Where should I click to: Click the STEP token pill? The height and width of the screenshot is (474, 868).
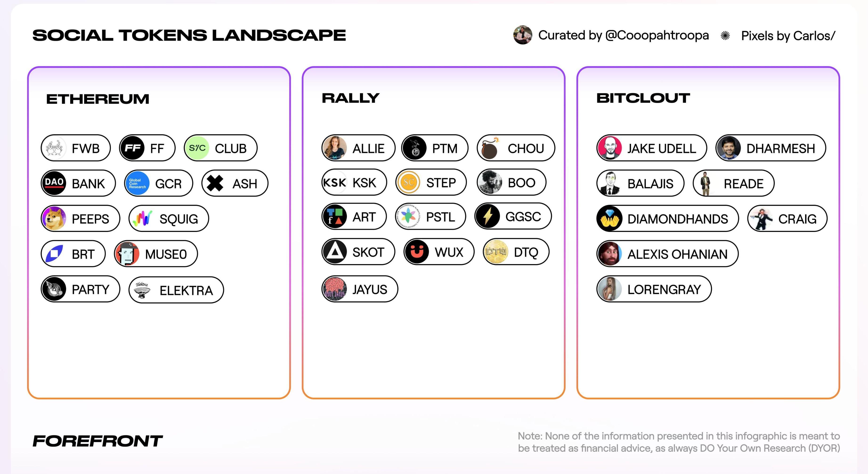pyautogui.click(x=431, y=183)
